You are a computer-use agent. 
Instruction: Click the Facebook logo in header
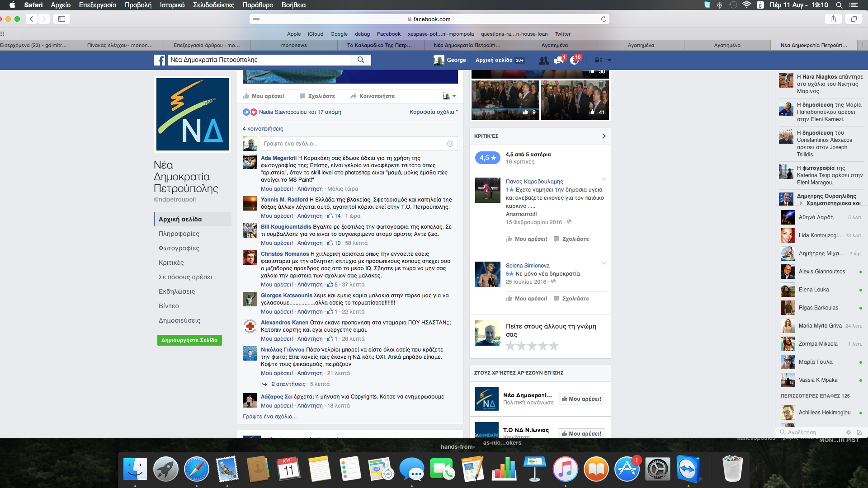coord(160,60)
